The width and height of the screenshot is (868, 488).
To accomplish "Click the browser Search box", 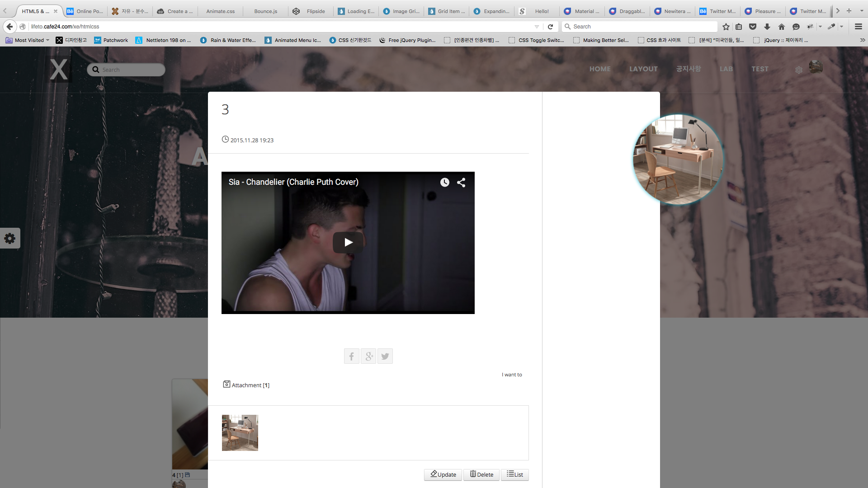I will pos(639,27).
